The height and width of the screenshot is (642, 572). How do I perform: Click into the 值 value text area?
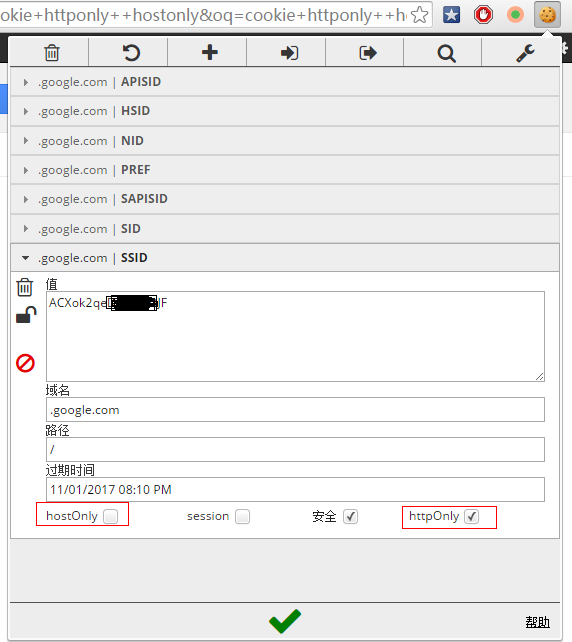pos(295,336)
